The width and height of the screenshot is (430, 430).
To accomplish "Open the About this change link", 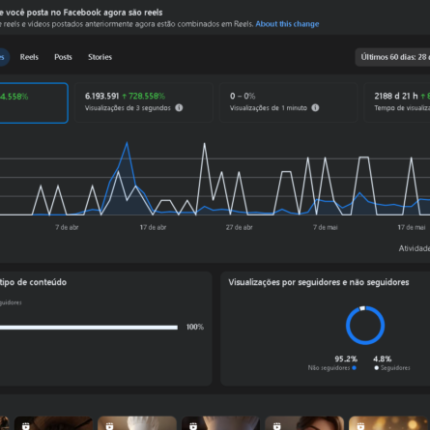I will (x=287, y=24).
